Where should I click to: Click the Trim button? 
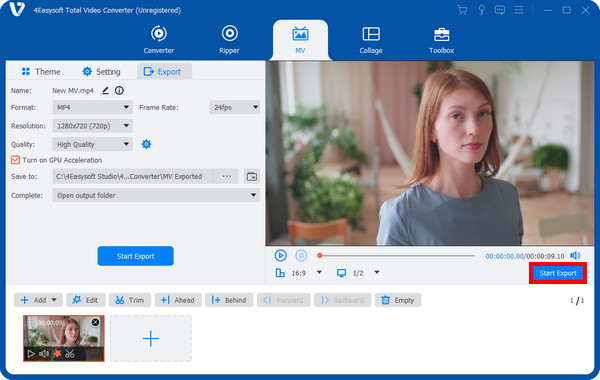130,300
